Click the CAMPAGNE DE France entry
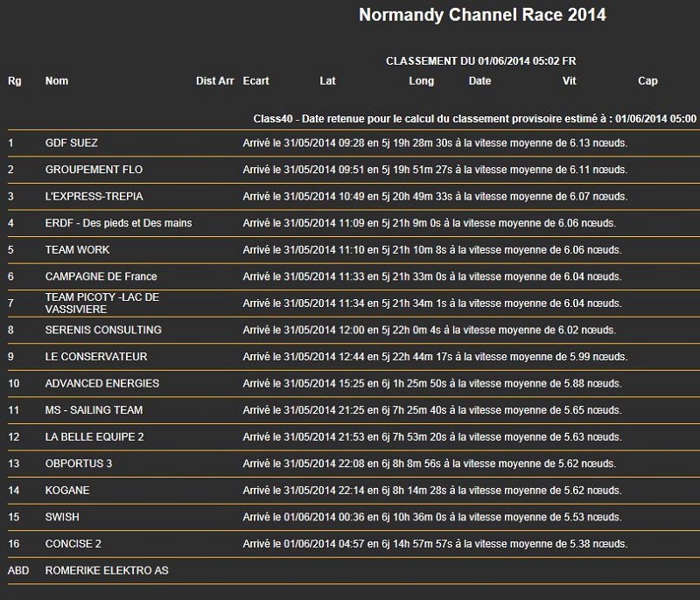 pos(101,276)
